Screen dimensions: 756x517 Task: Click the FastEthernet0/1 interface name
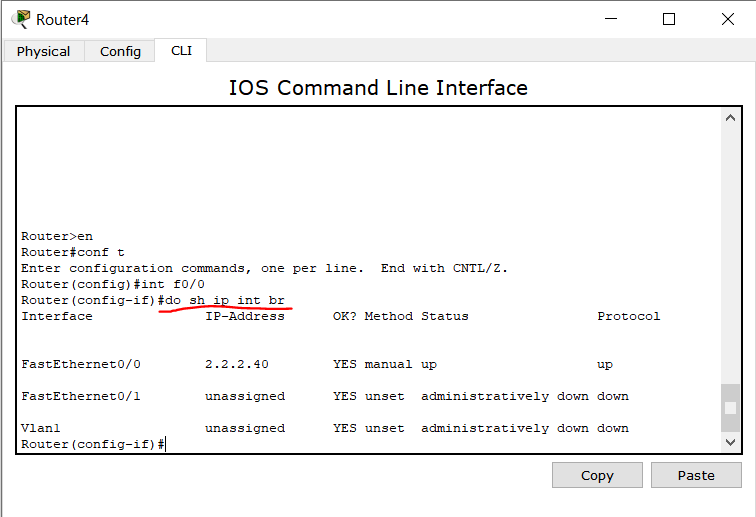(x=81, y=396)
